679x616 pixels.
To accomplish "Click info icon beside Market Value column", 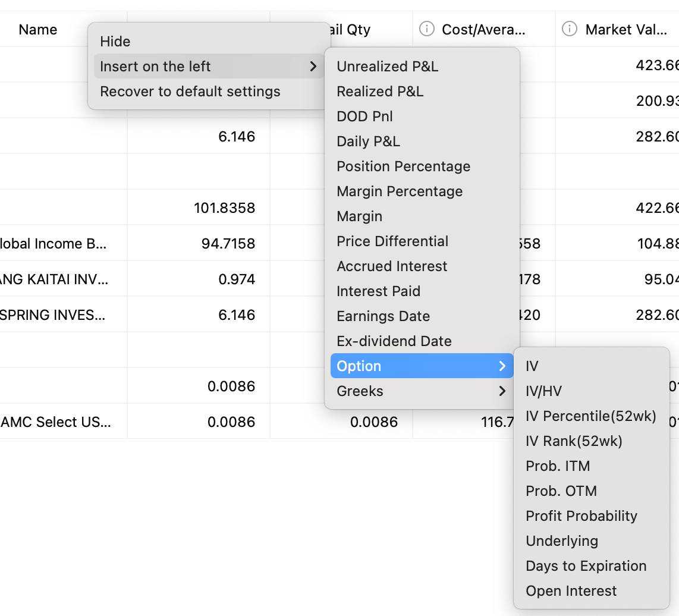I will (570, 29).
